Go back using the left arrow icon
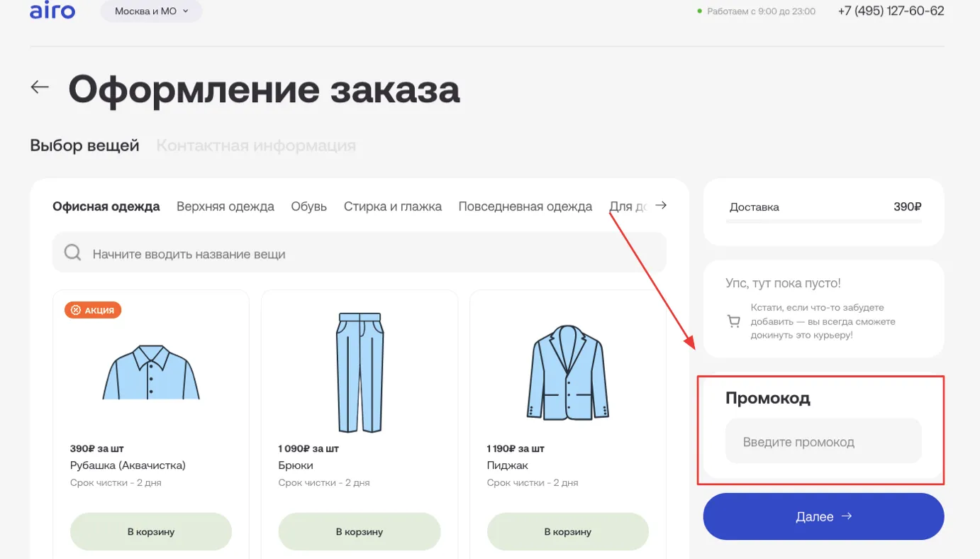The width and height of the screenshot is (980, 559). 40,87
